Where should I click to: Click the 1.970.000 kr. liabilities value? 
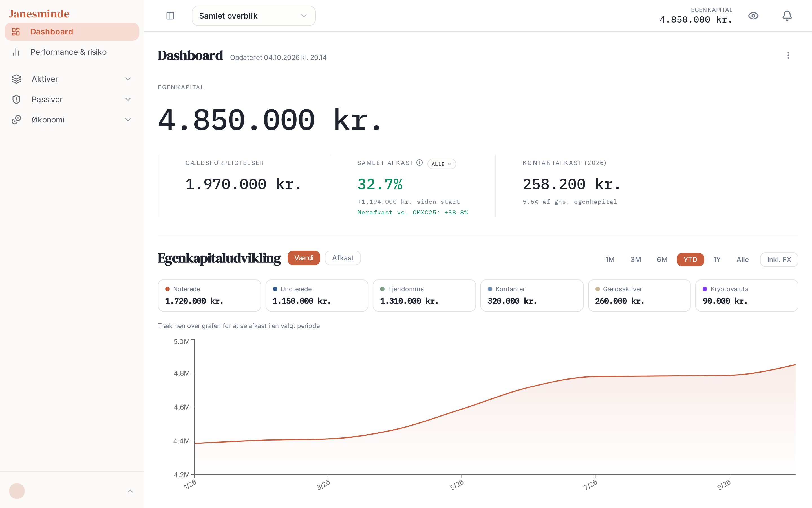coord(244,184)
